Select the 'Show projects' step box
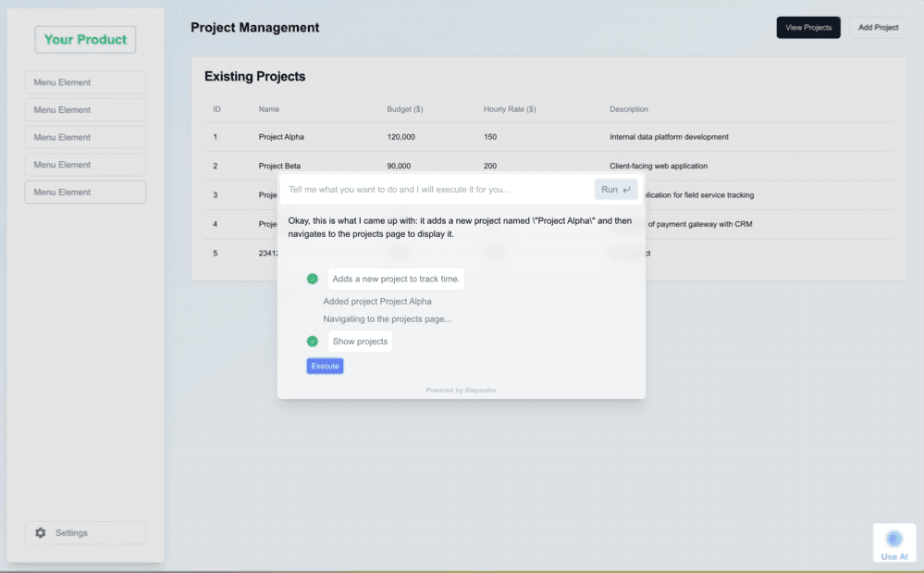Viewport: 924px width, 573px height. (360, 342)
